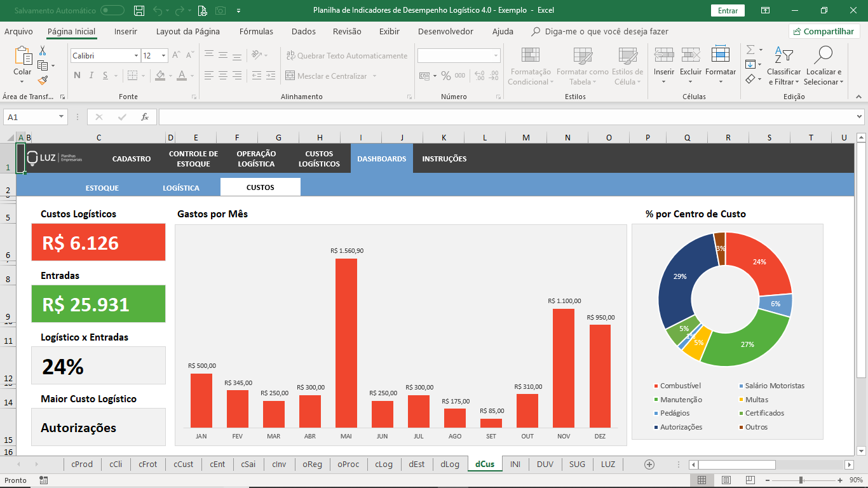Go to CONTROLE DE ESTOQUE navigation link
Screen dimensions: 868x488
193,159
